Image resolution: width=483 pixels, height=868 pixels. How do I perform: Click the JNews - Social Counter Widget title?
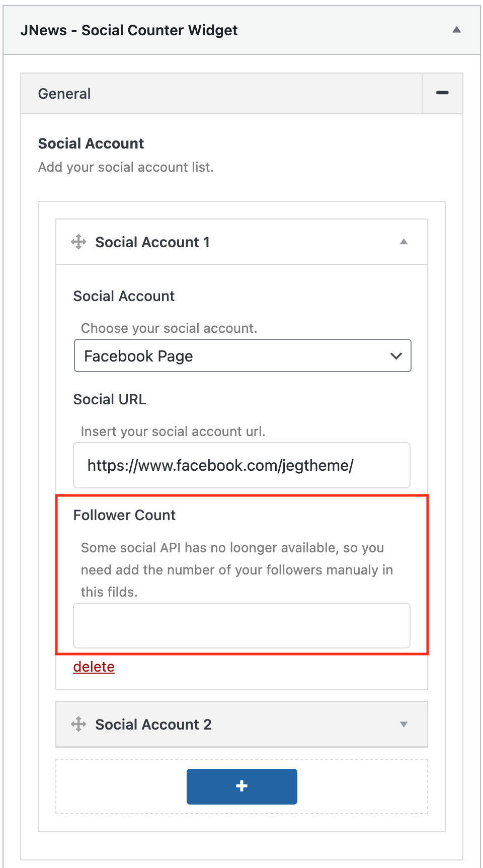click(x=129, y=30)
